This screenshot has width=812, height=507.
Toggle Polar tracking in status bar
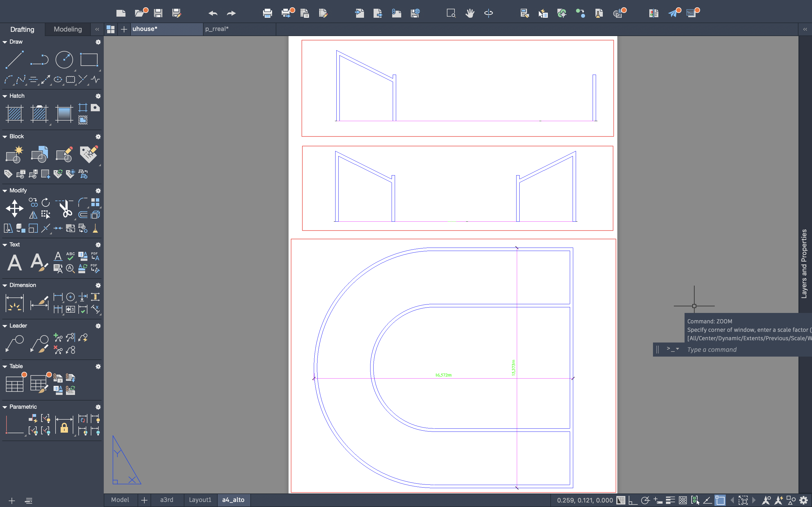point(645,500)
